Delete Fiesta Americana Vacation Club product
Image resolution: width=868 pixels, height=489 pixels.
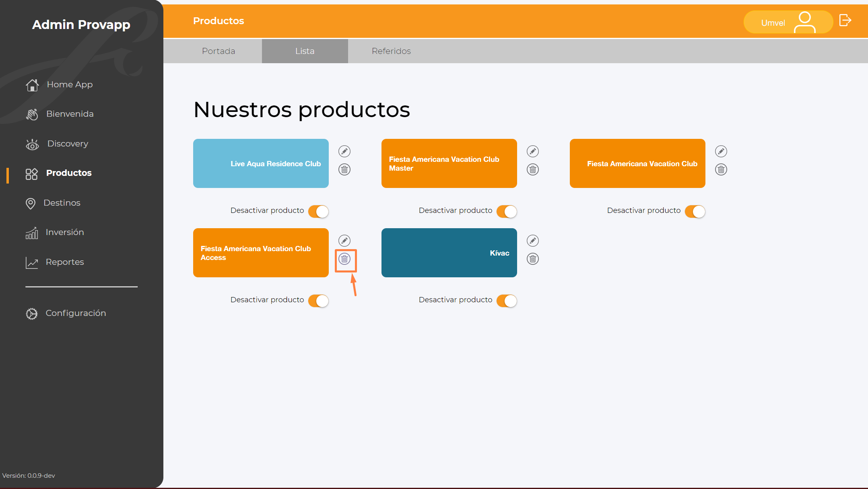721,169
